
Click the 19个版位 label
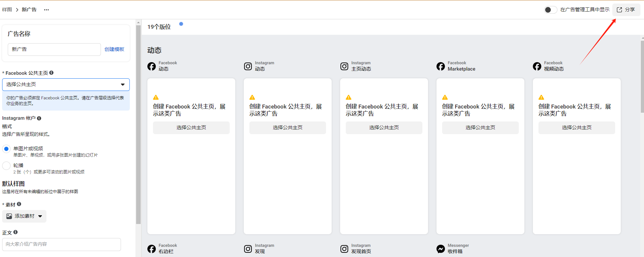click(159, 27)
